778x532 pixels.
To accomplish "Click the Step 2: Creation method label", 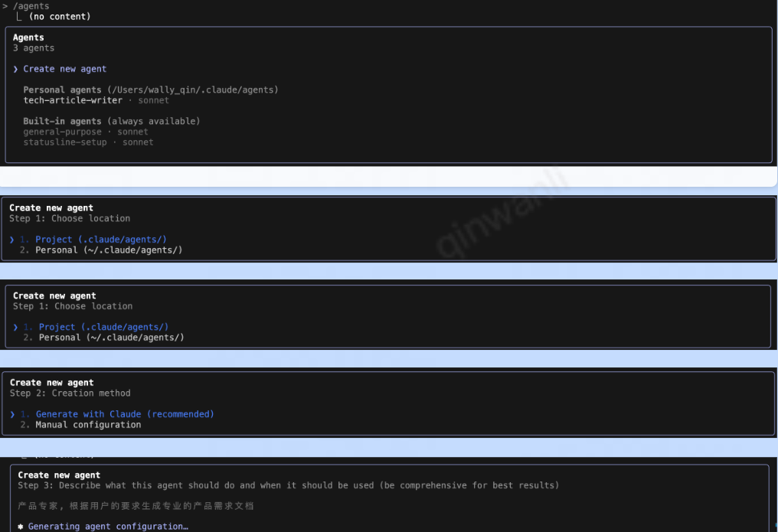I will (70, 393).
